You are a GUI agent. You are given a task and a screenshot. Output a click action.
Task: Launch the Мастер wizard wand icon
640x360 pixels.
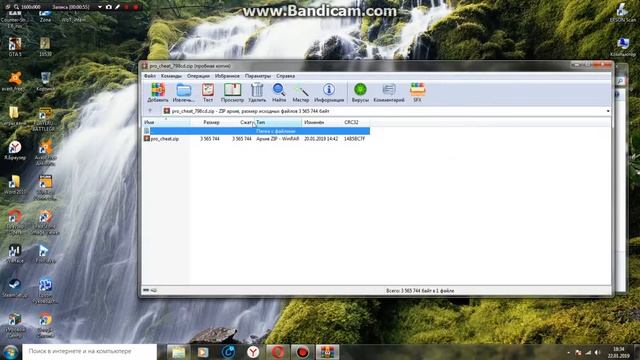point(301,92)
